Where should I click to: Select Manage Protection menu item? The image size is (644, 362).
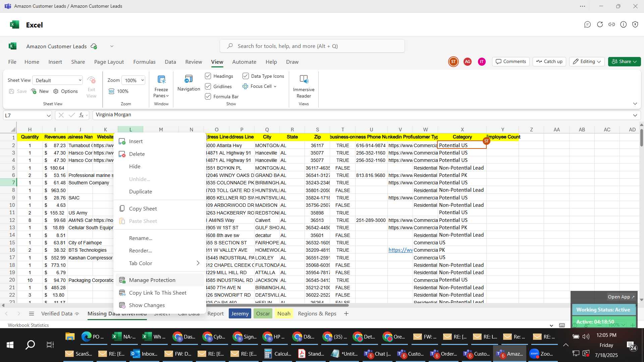[160, 280]
